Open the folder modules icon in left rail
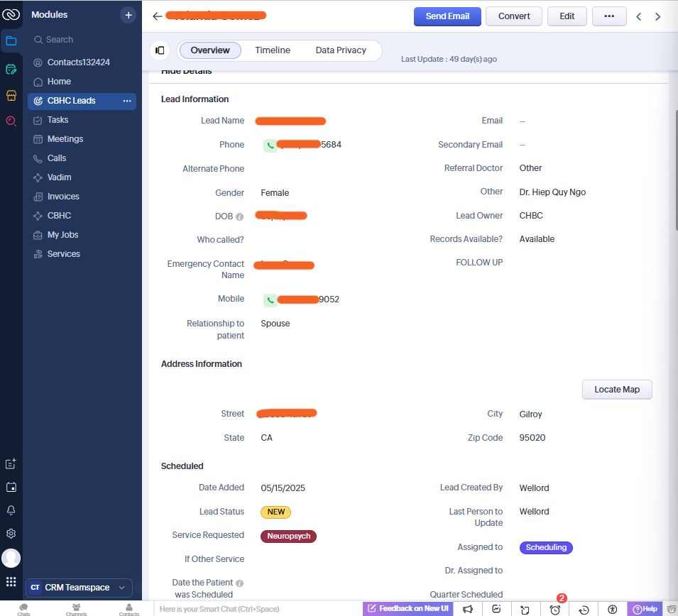 11,41
